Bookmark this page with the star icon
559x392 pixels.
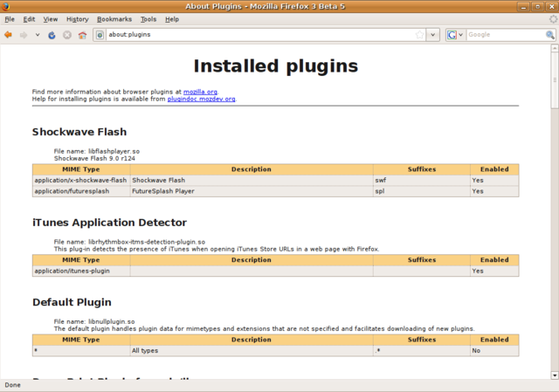[x=419, y=35]
